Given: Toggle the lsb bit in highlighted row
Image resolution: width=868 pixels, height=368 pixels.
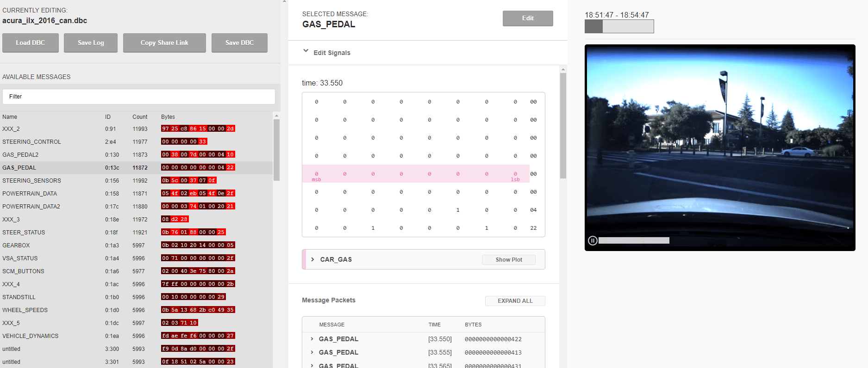Looking at the screenshot, I should pos(515,174).
